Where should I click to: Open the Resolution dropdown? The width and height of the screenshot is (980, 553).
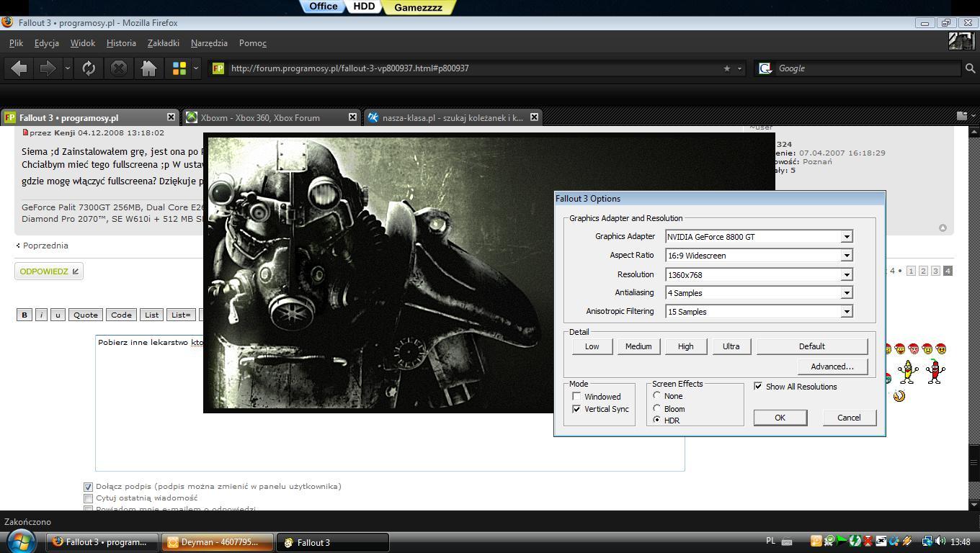click(847, 274)
